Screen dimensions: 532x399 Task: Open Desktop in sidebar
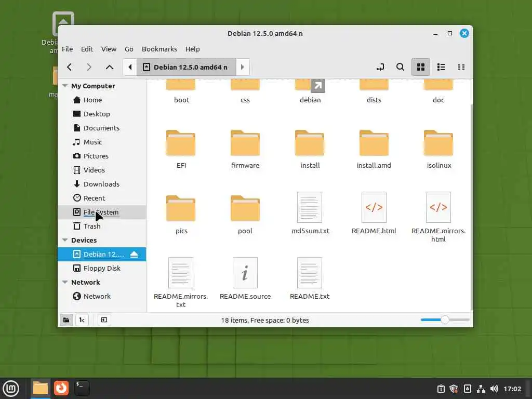tap(102, 114)
